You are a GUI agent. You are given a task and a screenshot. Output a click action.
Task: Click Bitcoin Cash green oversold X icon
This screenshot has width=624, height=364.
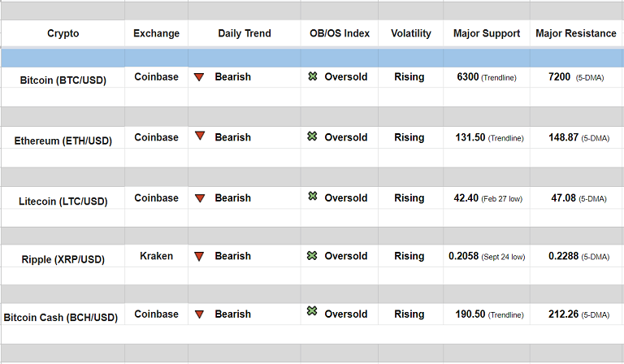click(x=312, y=311)
